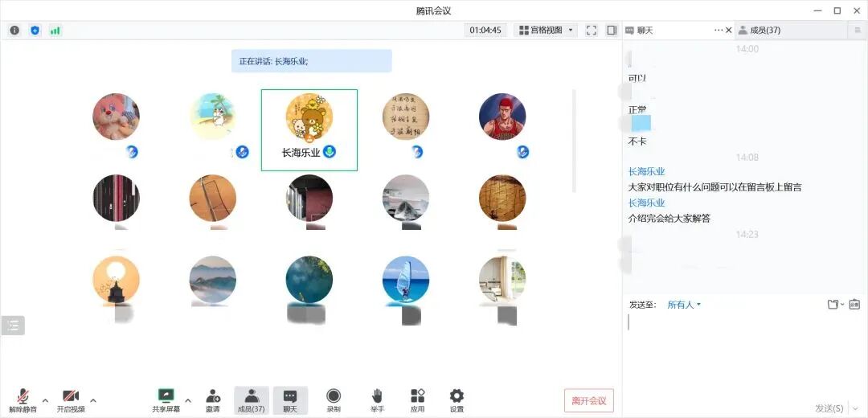The height and width of the screenshot is (418, 868).
Task: Turn on camera with 开启视频
Action: pos(71,401)
